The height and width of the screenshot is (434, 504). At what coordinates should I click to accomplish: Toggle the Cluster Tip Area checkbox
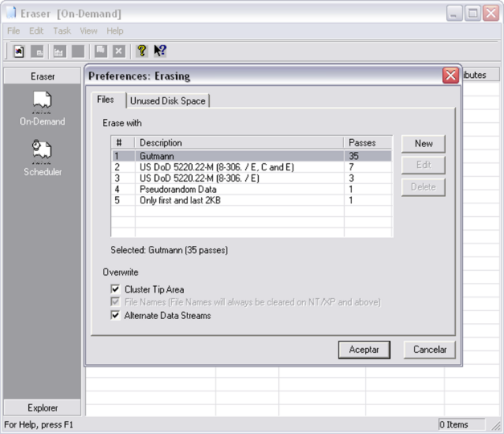click(115, 289)
